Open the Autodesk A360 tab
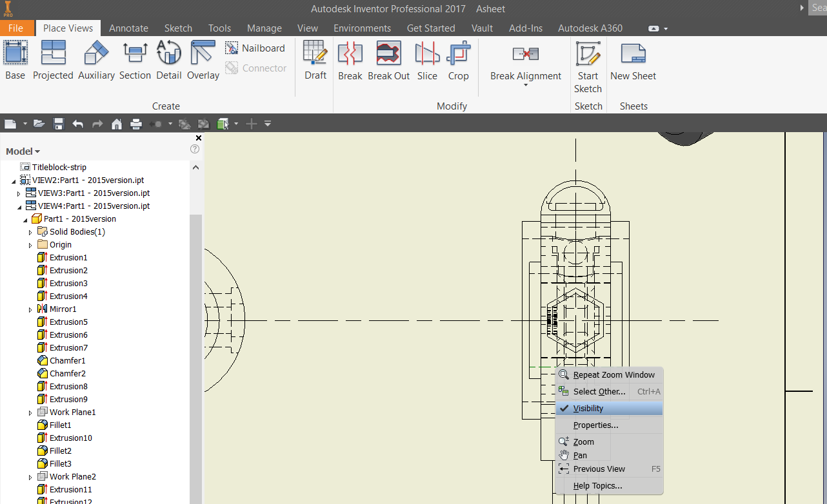Image resolution: width=827 pixels, height=504 pixels. [590, 28]
